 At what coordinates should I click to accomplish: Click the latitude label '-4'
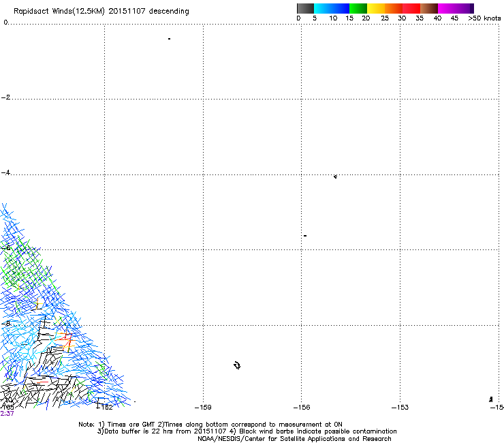pyautogui.click(x=5, y=172)
